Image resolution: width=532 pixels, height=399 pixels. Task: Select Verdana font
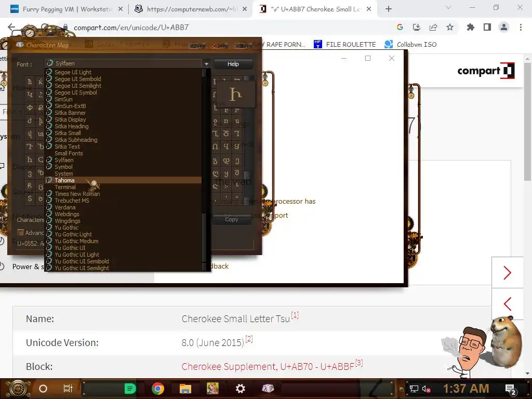(124, 207)
